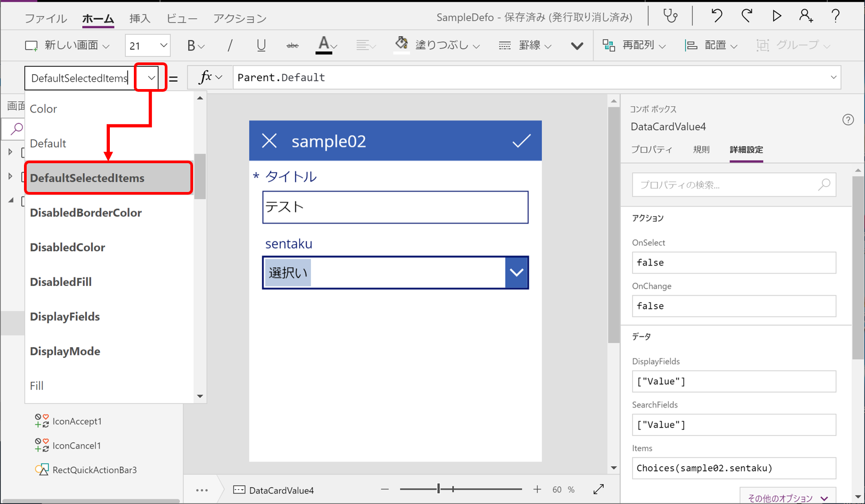
Task: Select RectQuickActionBar3 in the tree
Action: click(x=95, y=470)
